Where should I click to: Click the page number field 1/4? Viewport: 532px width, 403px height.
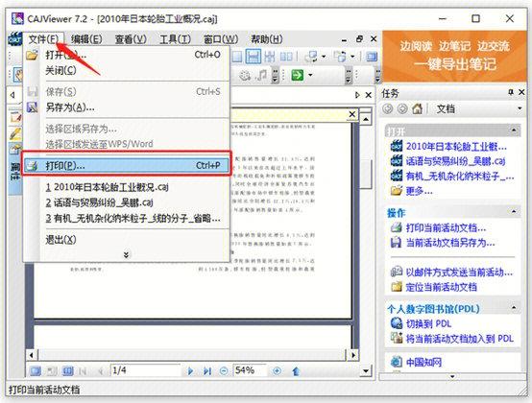(145, 370)
